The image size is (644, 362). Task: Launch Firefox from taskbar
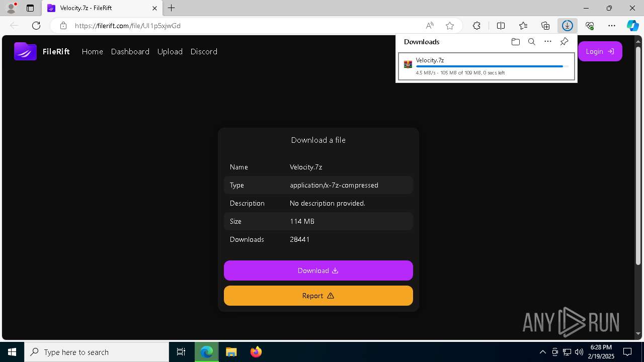[x=256, y=352]
